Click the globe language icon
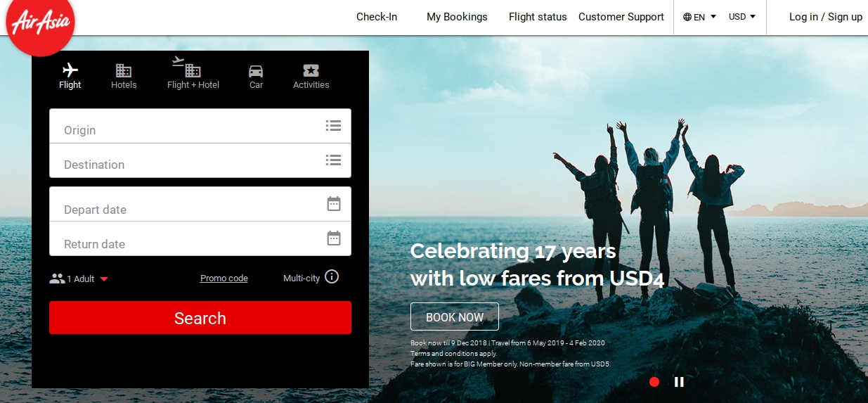Screen dimensions: 868x403 [x=687, y=18]
